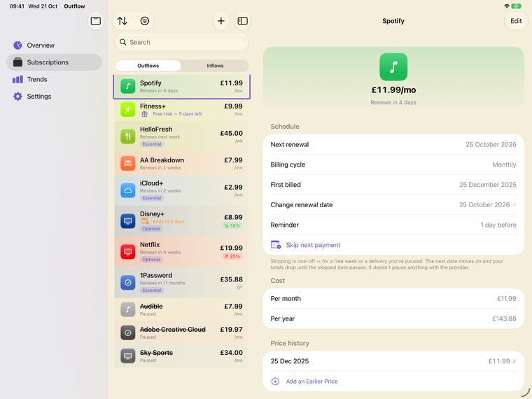
Task: Click the Netflix 25% increase badge
Action: coord(232,256)
